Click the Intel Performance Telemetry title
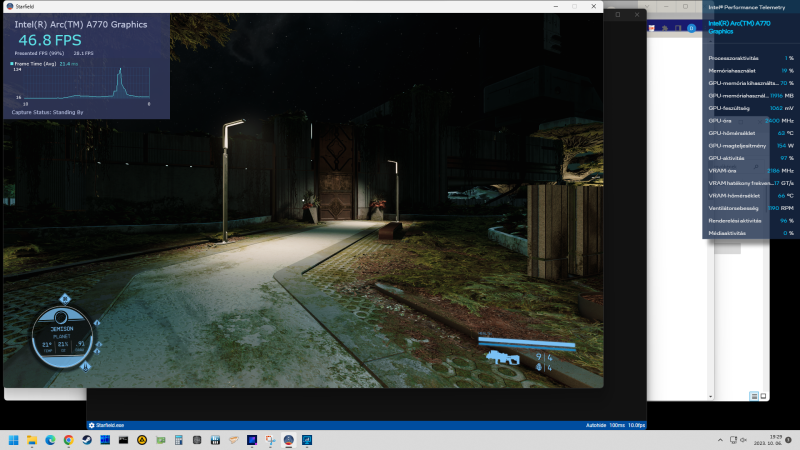800x450 pixels. point(746,7)
